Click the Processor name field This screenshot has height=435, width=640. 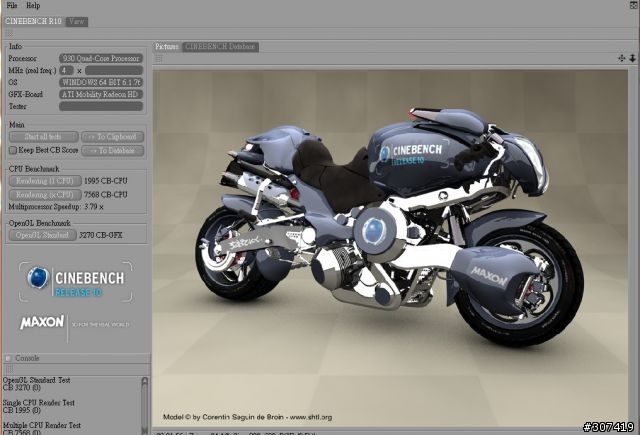(101, 58)
